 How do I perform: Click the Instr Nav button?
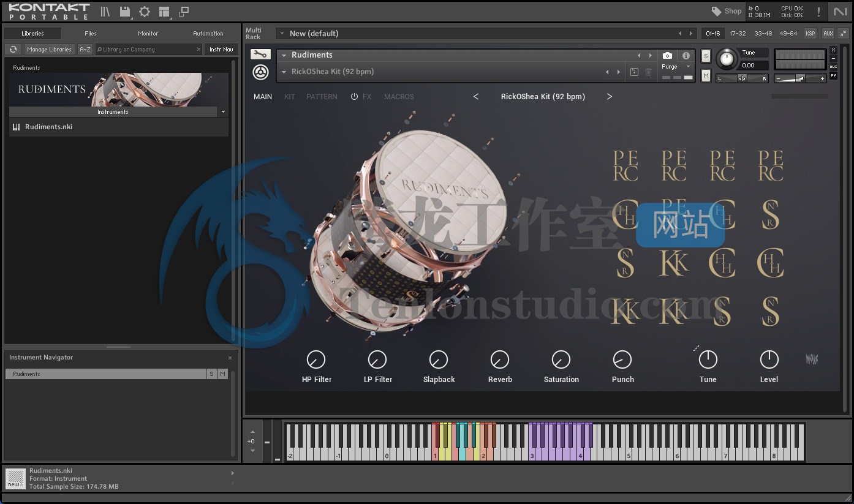(221, 50)
